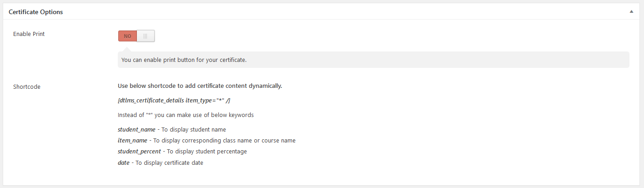Click the Enable Print label
Image resolution: width=644 pixels, height=188 pixels.
coord(29,34)
